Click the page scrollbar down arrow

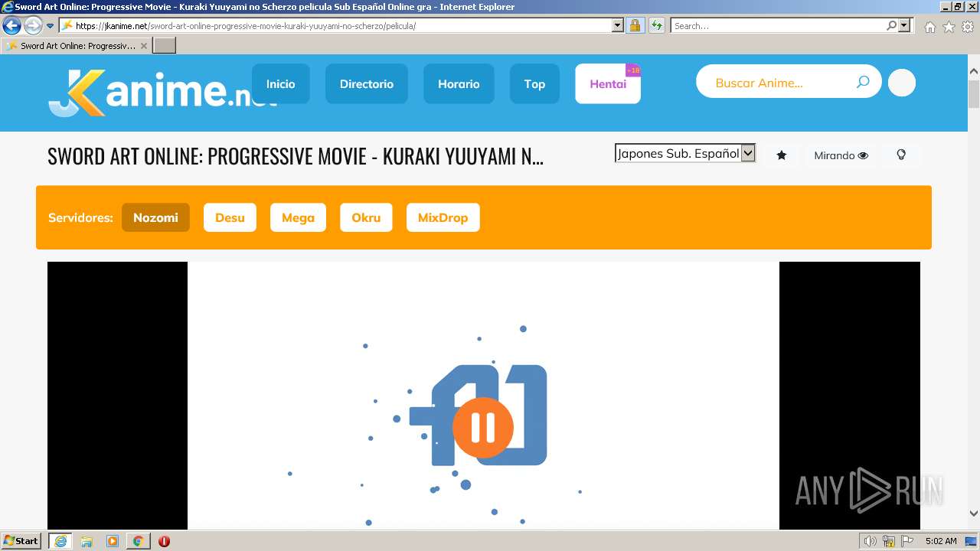coord(974,514)
